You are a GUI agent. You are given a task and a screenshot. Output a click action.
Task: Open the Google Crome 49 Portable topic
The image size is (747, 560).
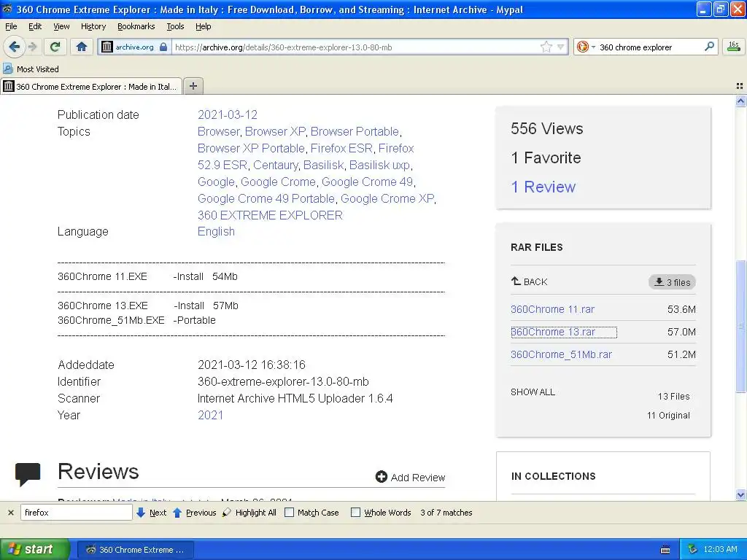(266, 198)
